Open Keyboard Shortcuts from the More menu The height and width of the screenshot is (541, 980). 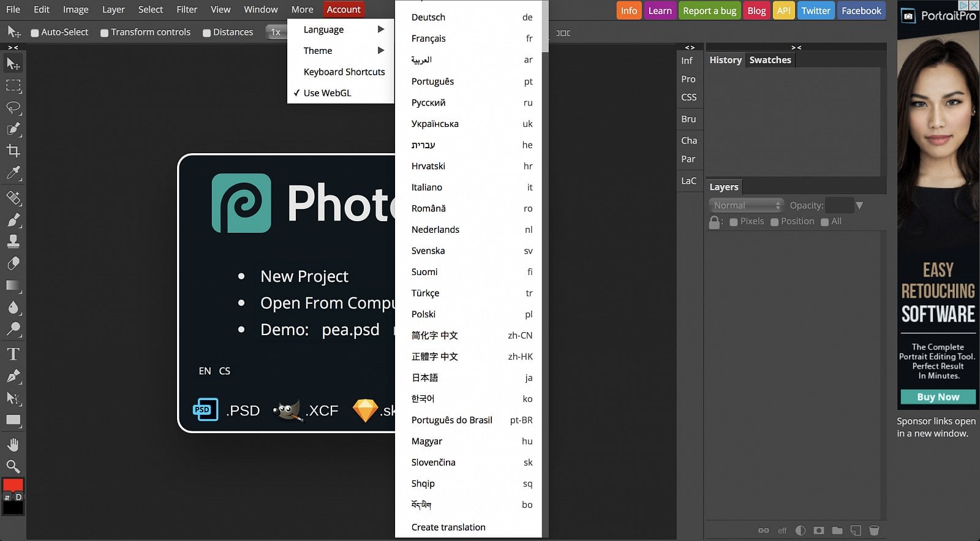pos(344,72)
